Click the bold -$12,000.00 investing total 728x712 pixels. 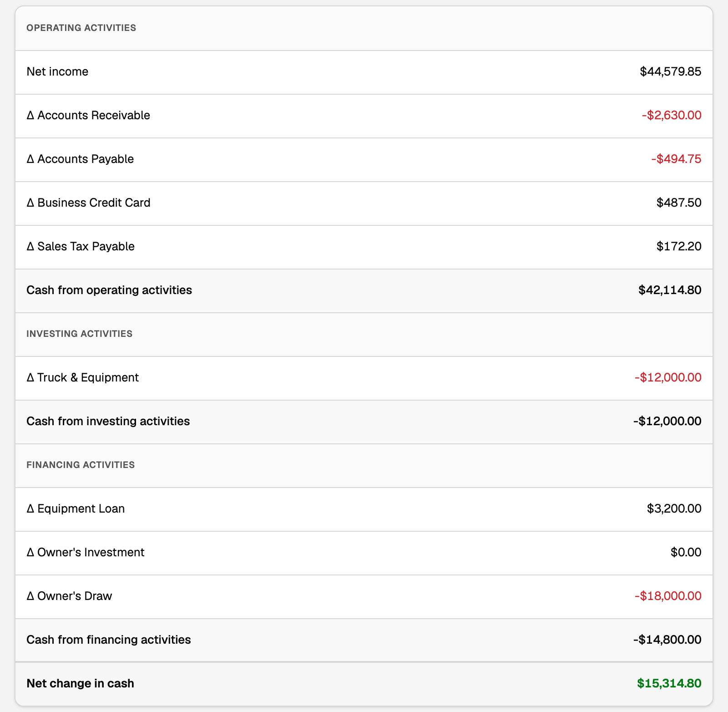pyautogui.click(x=667, y=421)
